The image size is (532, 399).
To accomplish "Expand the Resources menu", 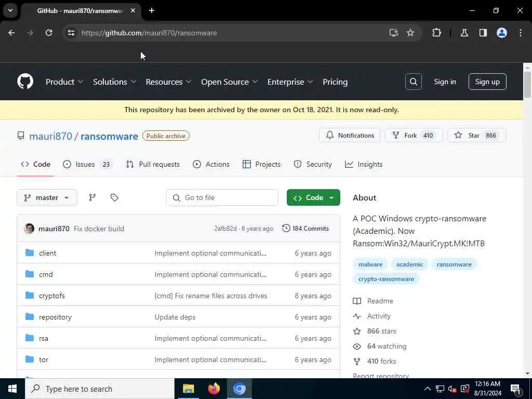I will 169,82.
